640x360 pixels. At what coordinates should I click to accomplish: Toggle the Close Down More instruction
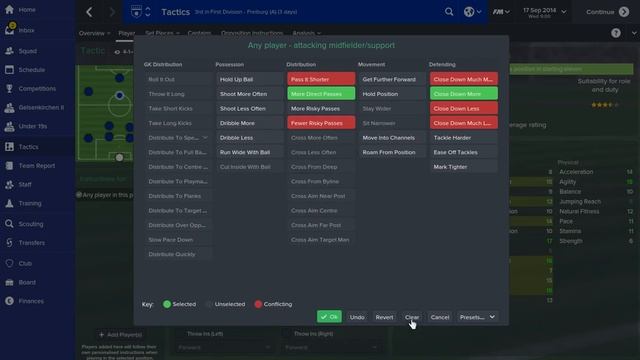coord(464,94)
